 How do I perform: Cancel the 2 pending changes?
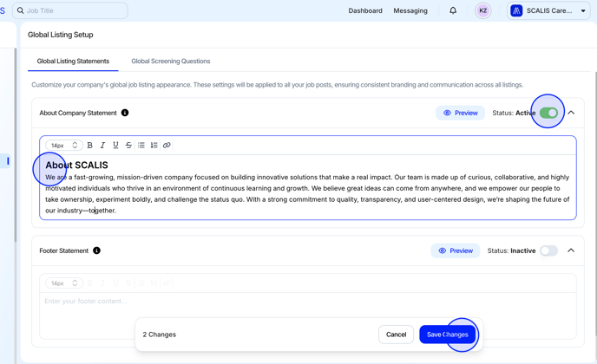tap(396, 335)
